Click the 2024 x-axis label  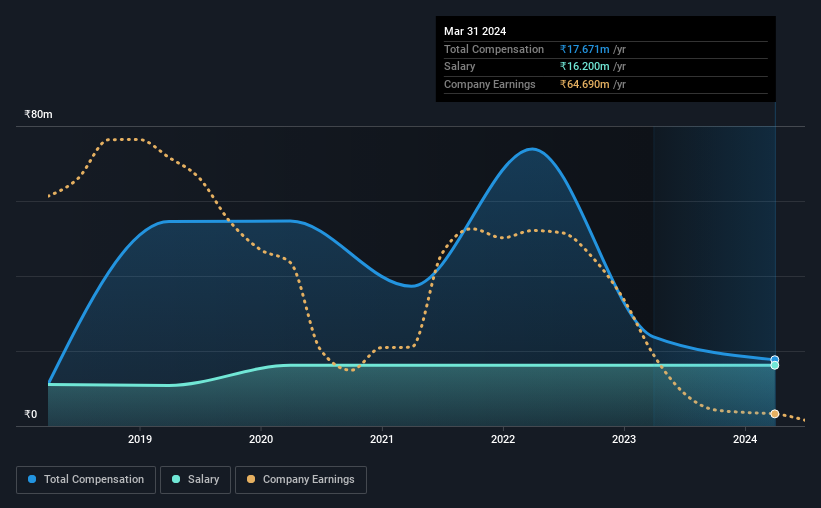[745, 439]
